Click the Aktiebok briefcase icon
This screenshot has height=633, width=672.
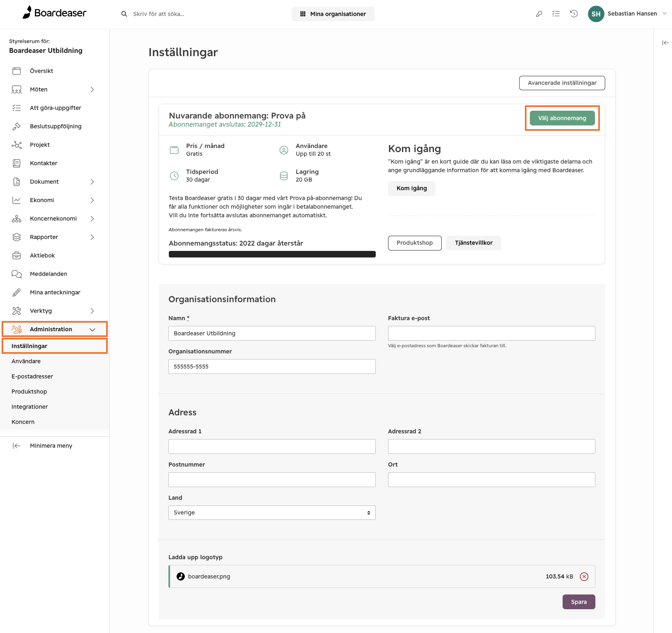(x=16, y=255)
